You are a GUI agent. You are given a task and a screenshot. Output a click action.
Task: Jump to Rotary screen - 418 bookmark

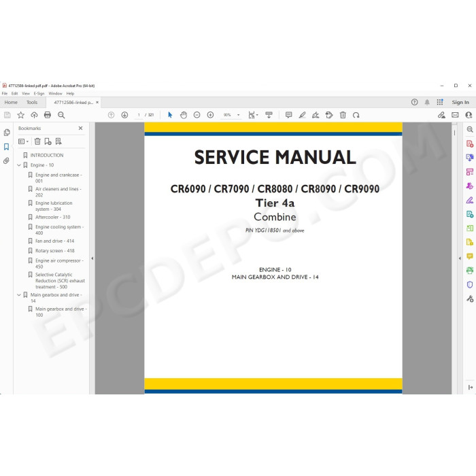[55, 251]
